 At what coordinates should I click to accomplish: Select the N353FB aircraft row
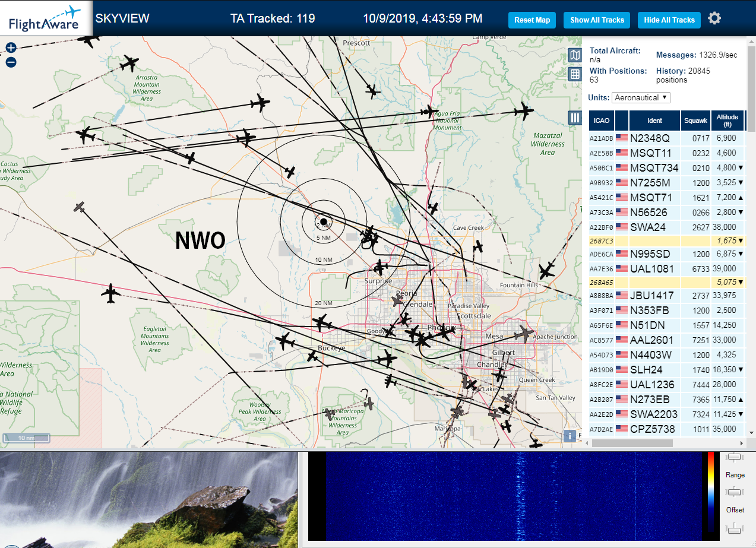coord(666,310)
